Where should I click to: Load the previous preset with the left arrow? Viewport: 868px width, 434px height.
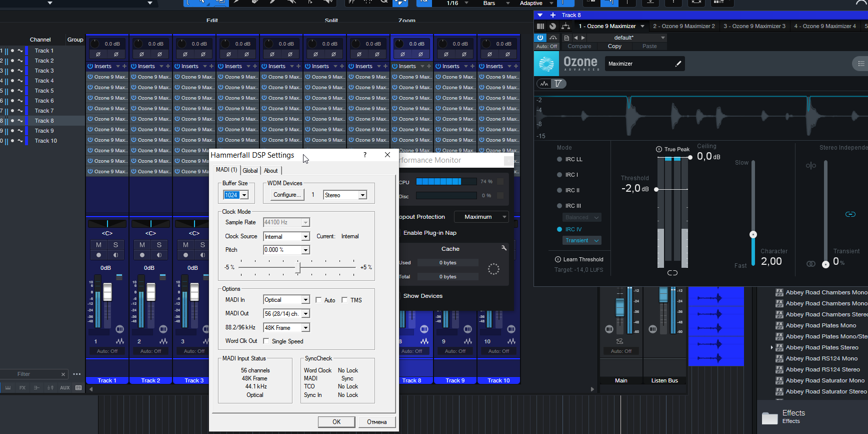576,38
